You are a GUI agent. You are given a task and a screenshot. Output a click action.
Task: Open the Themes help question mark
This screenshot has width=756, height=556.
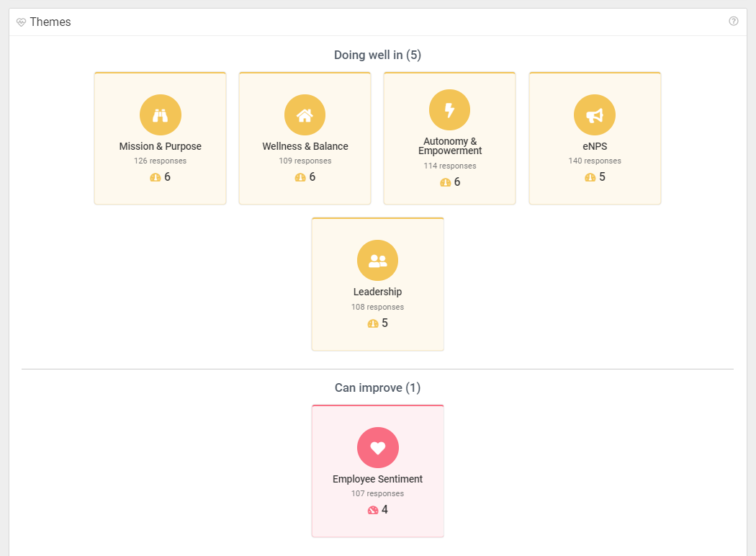[734, 22]
